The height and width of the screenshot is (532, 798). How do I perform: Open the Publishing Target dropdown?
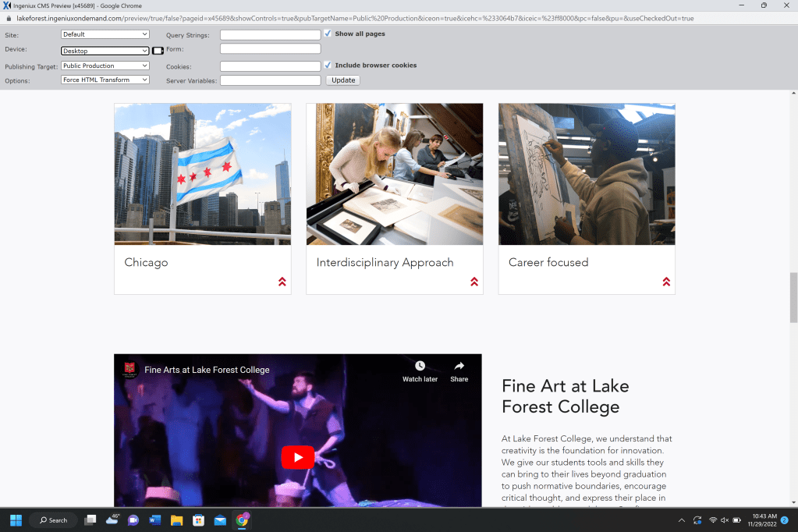tap(105, 66)
